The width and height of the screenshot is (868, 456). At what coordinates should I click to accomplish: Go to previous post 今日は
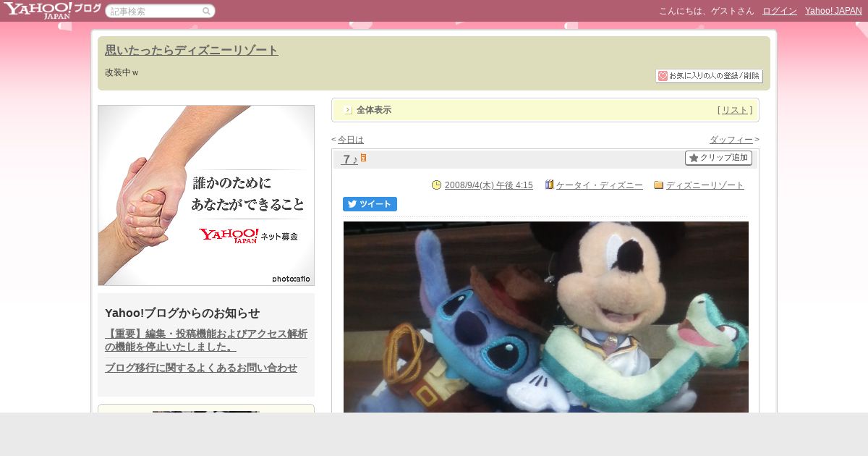pyautogui.click(x=351, y=140)
